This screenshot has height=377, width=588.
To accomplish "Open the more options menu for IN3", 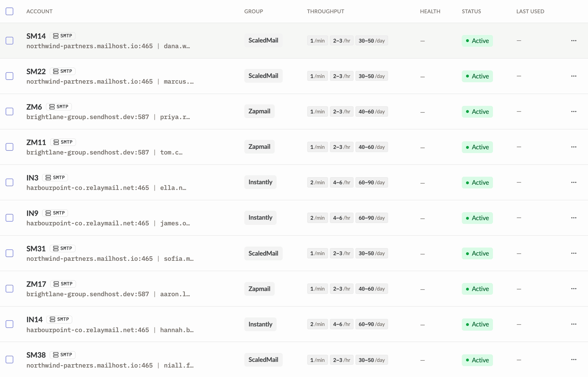I will [574, 182].
